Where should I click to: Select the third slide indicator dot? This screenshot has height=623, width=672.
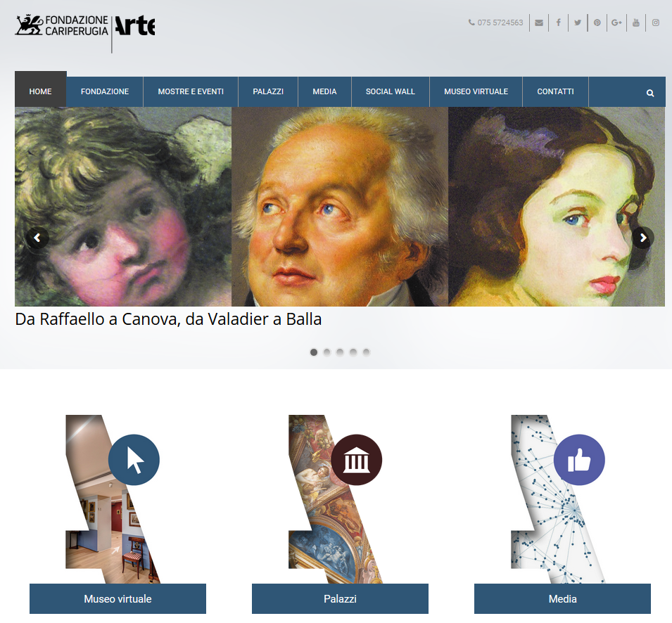point(340,352)
